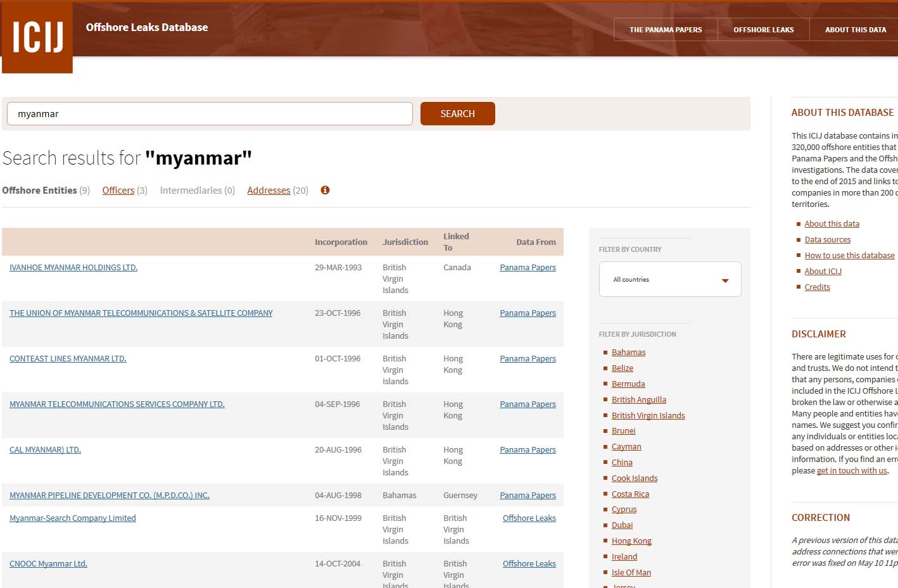Open The Panama Papers menu item

coord(666,30)
